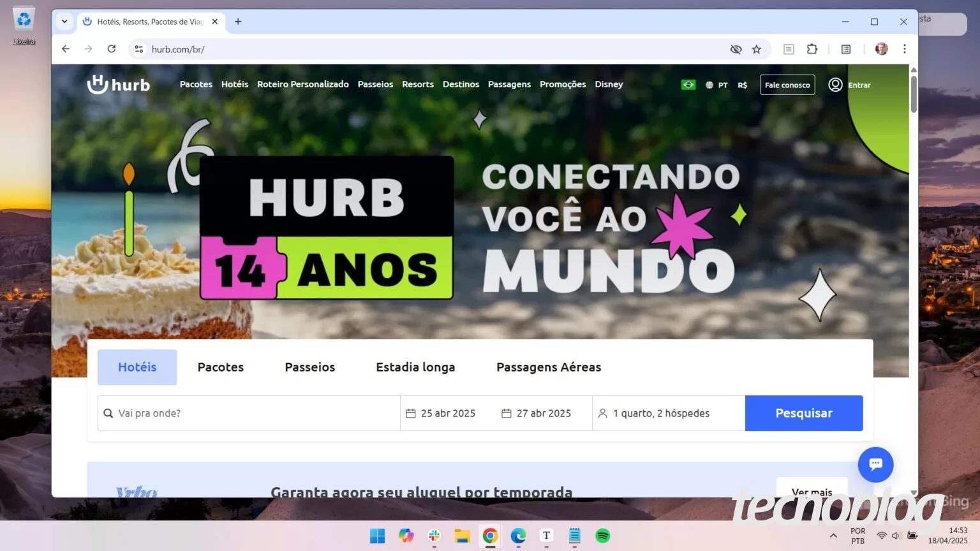Click the Pesquisar button

click(x=804, y=413)
